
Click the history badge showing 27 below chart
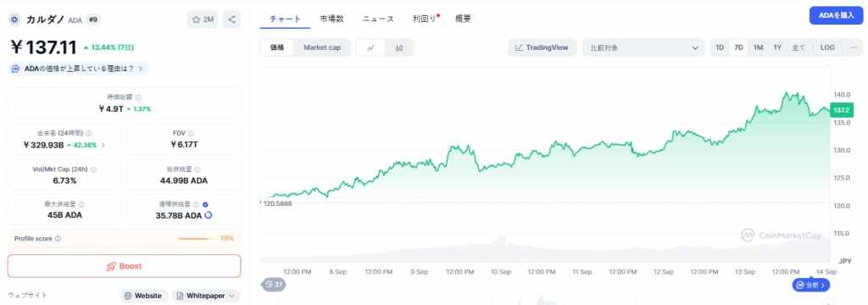tap(273, 285)
